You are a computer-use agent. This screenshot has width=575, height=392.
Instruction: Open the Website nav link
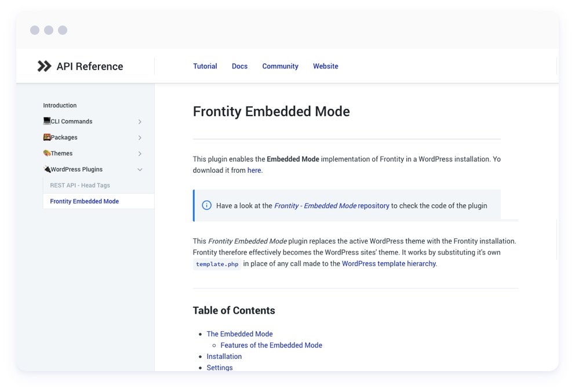326,66
